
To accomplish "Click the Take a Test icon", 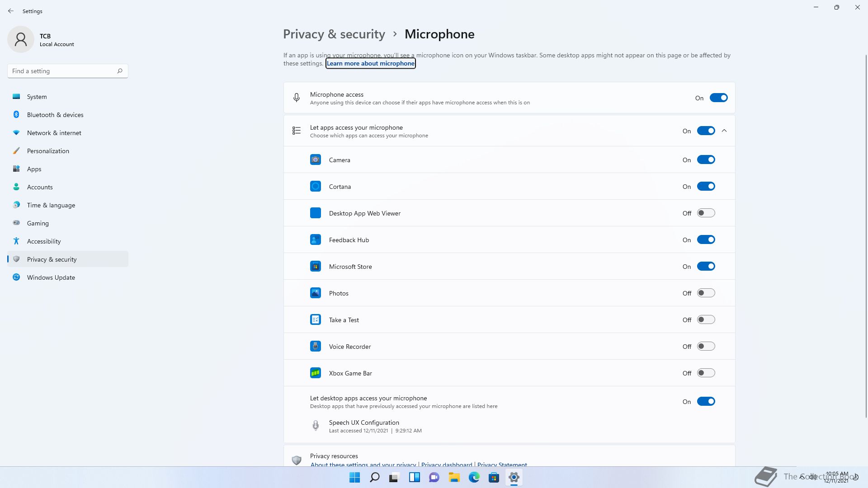I will (x=316, y=319).
